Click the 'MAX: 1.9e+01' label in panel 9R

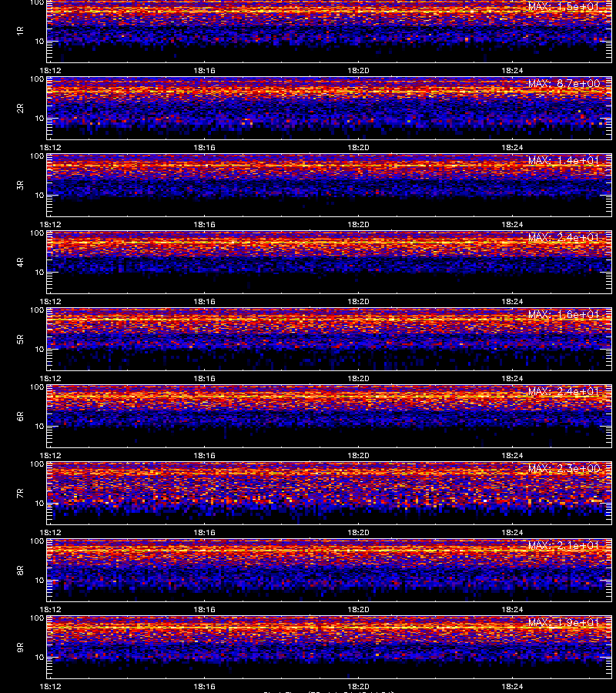(564, 622)
